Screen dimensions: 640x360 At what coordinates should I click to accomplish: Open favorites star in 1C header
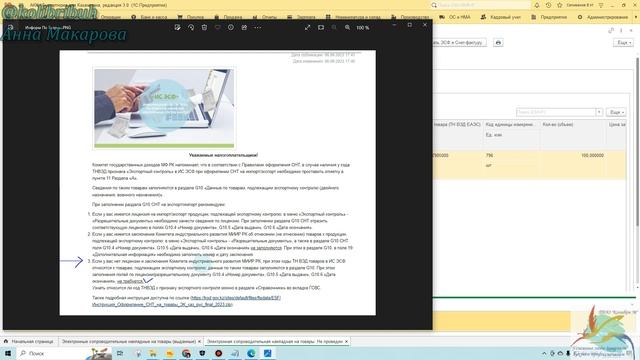560,5
